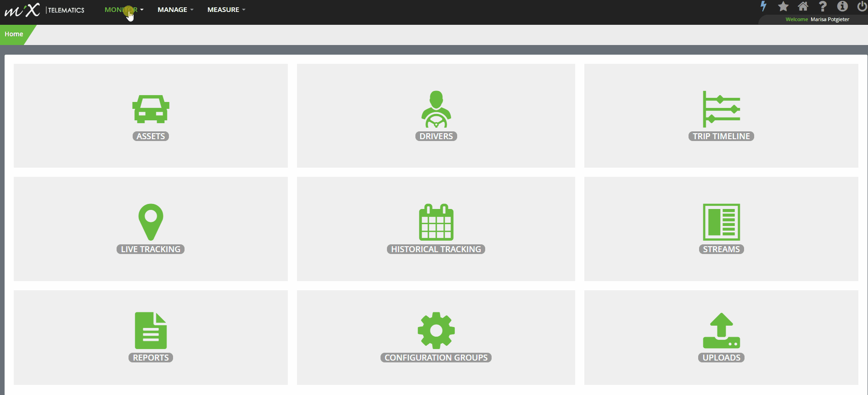Click the DRIVERS label button
The image size is (868, 395).
[436, 136]
